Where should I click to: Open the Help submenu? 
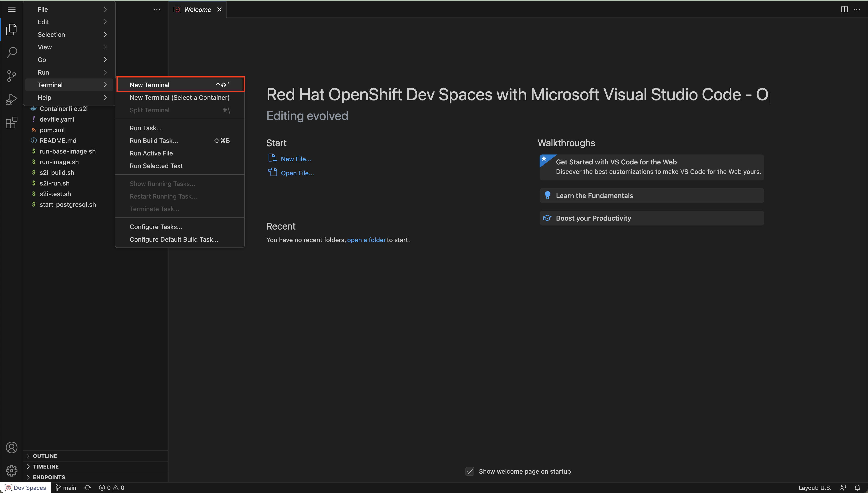[70, 98]
